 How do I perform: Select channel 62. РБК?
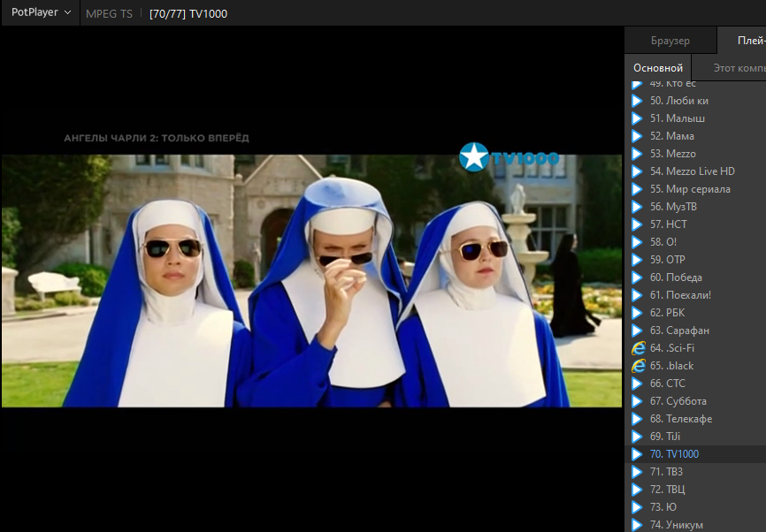coord(695,313)
